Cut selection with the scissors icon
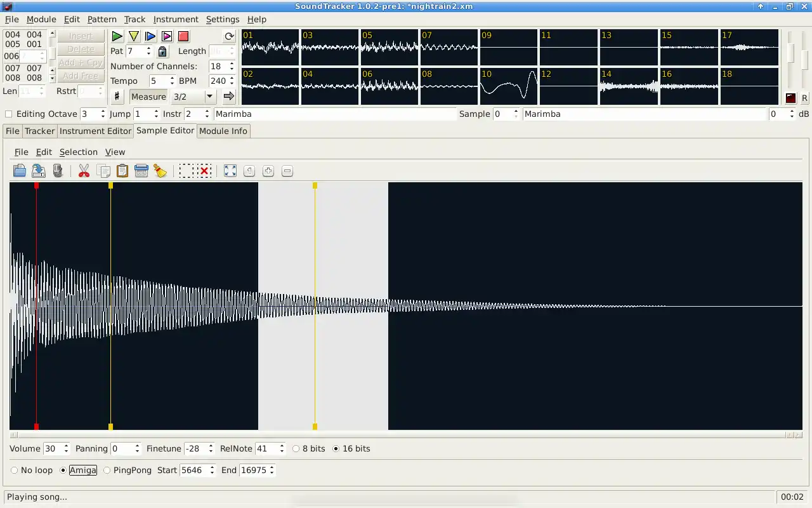The image size is (812, 508). pyautogui.click(x=84, y=171)
